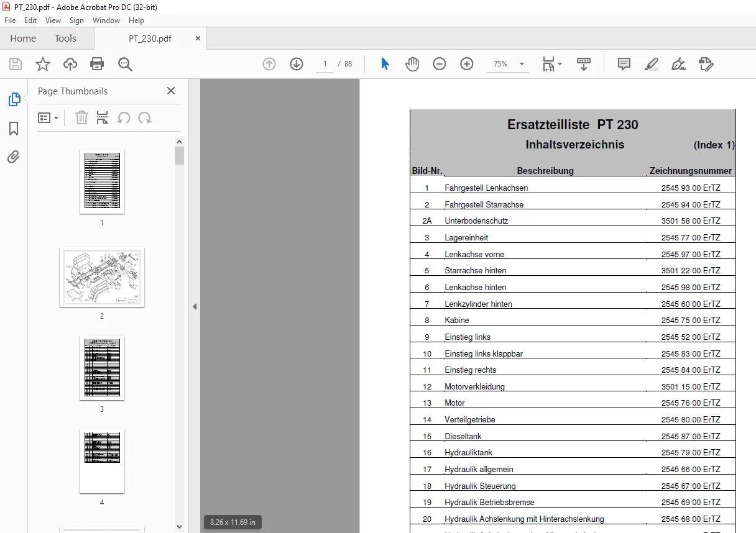Image resolution: width=756 pixels, height=533 pixels.
Task: Click the 'Unterbodenschutz' description text
Action: click(476, 221)
